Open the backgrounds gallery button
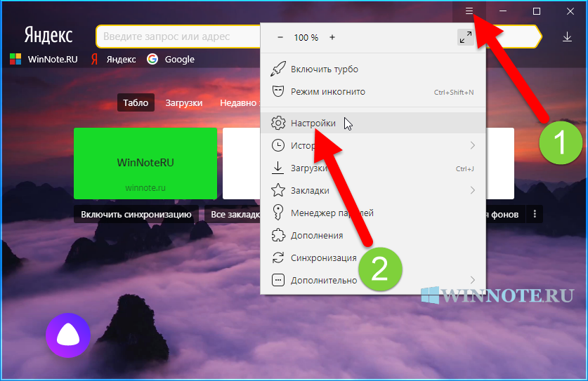 pos(505,214)
